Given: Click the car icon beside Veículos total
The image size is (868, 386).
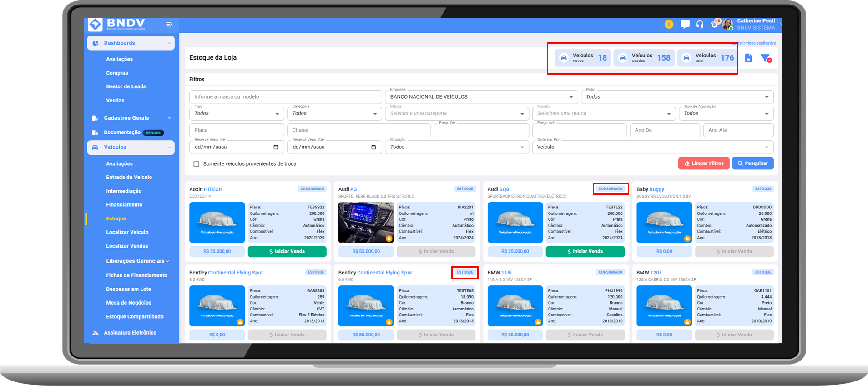Looking at the screenshot, I should point(686,58).
